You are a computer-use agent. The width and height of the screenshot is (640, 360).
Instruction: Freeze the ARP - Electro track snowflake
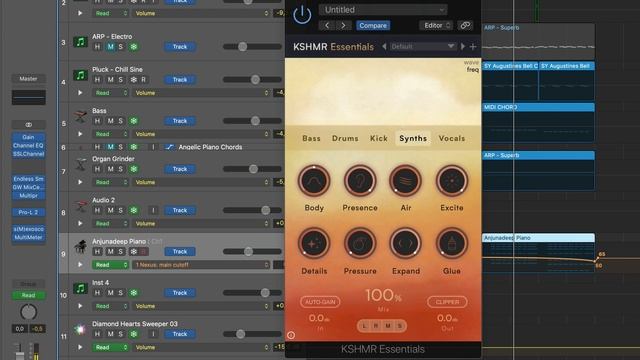click(x=133, y=47)
